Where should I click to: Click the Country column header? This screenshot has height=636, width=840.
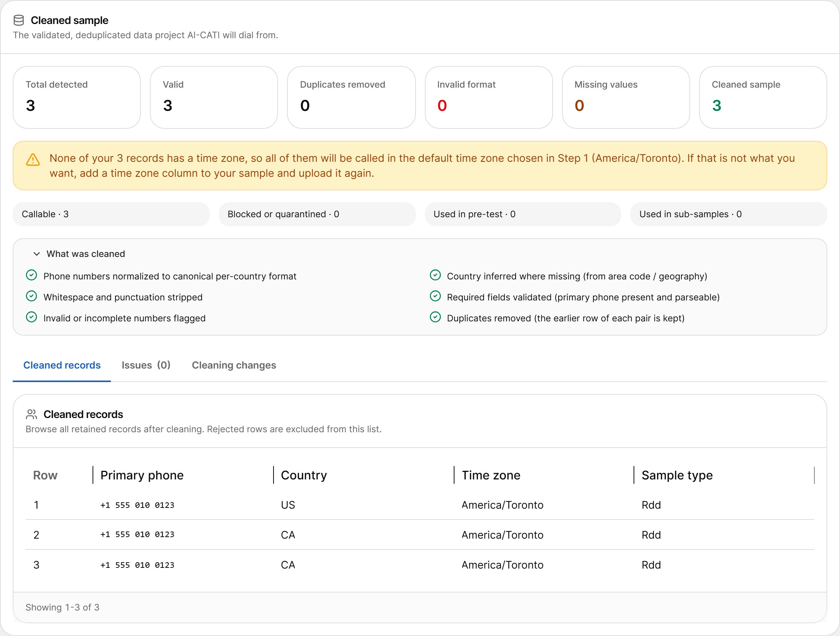pyautogui.click(x=304, y=475)
